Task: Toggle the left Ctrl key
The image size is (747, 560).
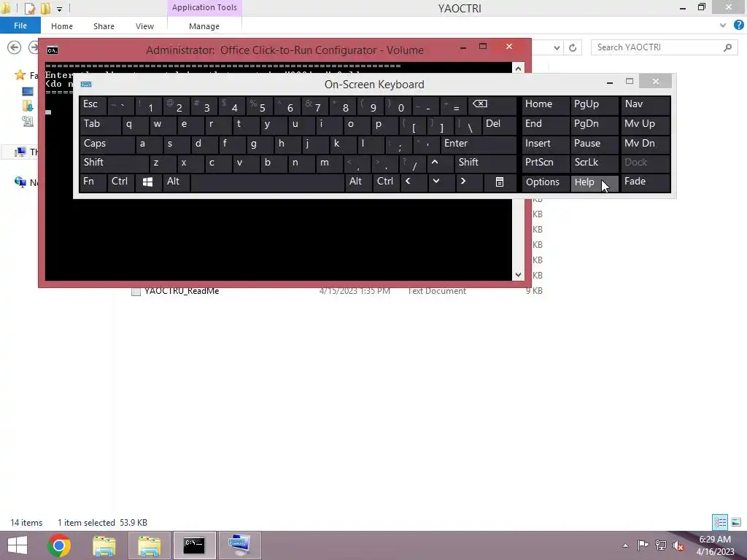Action: coord(120,182)
